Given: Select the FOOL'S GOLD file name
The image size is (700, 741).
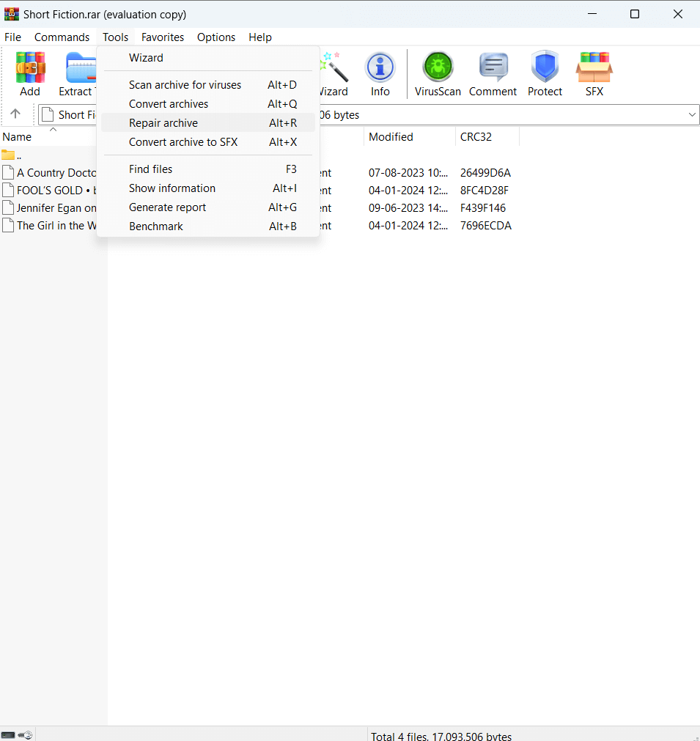Looking at the screenshot, I should 56,191.
